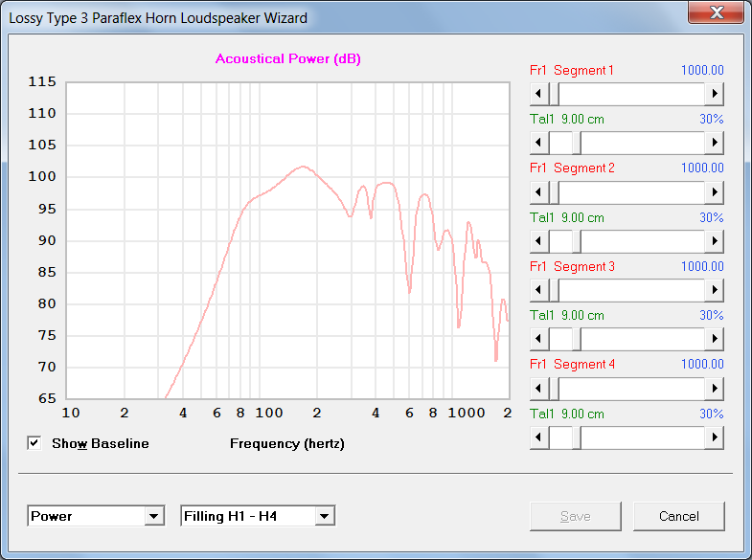Click the Frequency (hertz) axis label
The width and height of the screenshot is (752, 560).
coord(286,443)
